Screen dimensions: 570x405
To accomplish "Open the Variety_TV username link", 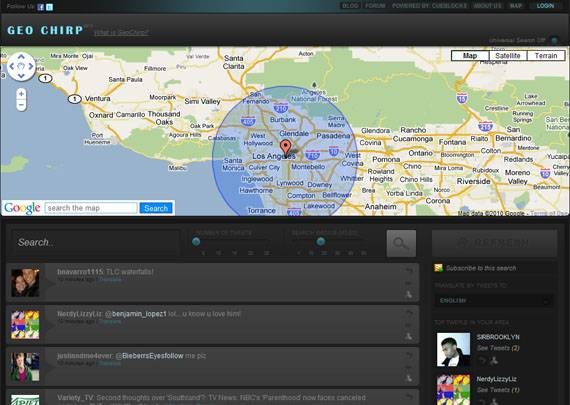I will (x=75, y=397).
